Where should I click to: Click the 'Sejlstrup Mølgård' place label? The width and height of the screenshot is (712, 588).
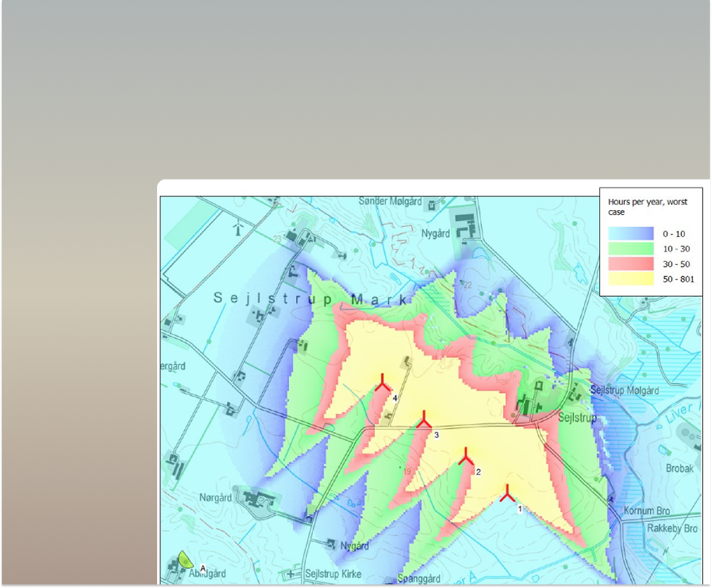[x=625, y=390]
